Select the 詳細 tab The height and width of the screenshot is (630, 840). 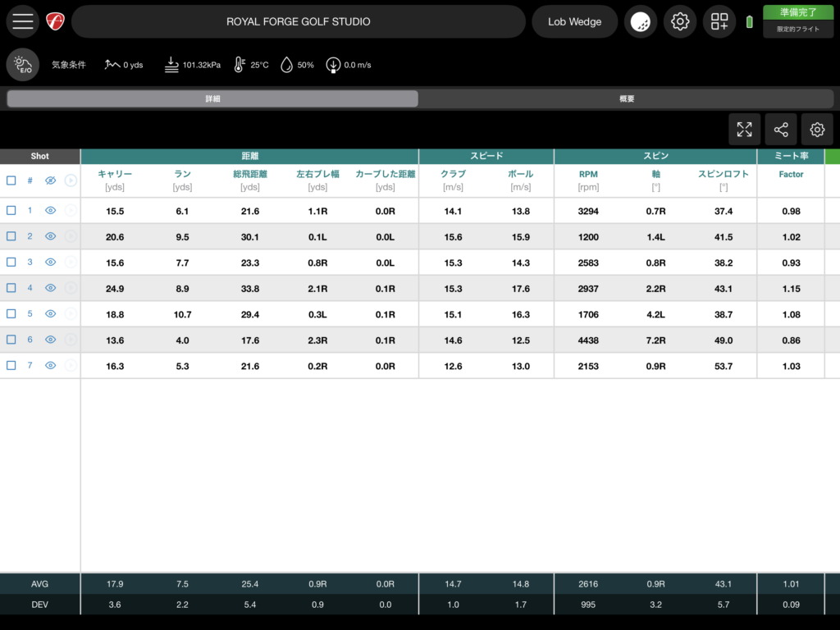click(x=212, y=98)
